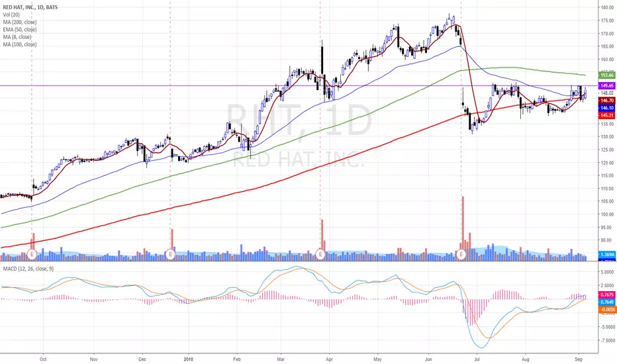Screen dimensions: 617x364
Task: Click the Jul label on time axis
Action: (x=477, y=359)
